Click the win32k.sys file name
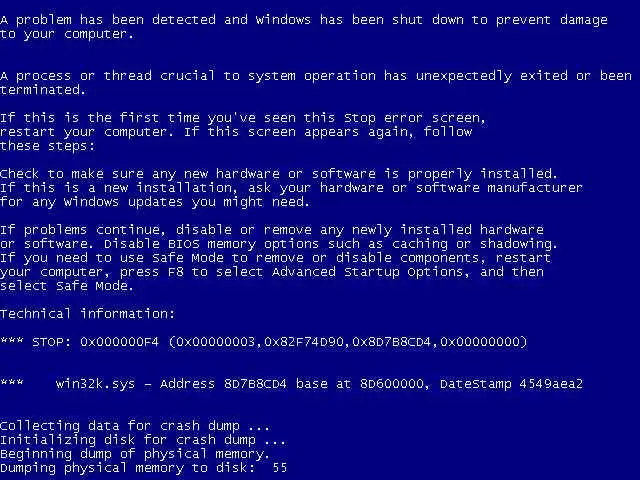Viewport: 640px width, 480px height. coord(95,384)
